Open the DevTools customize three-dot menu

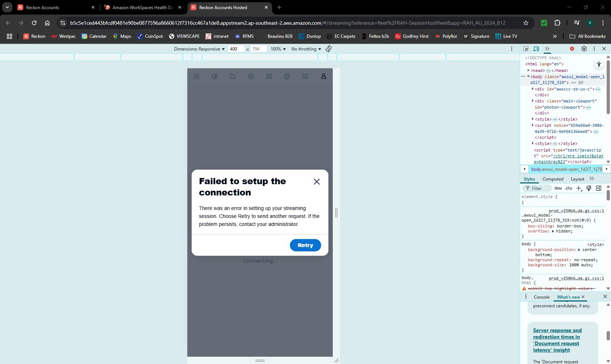594,49
